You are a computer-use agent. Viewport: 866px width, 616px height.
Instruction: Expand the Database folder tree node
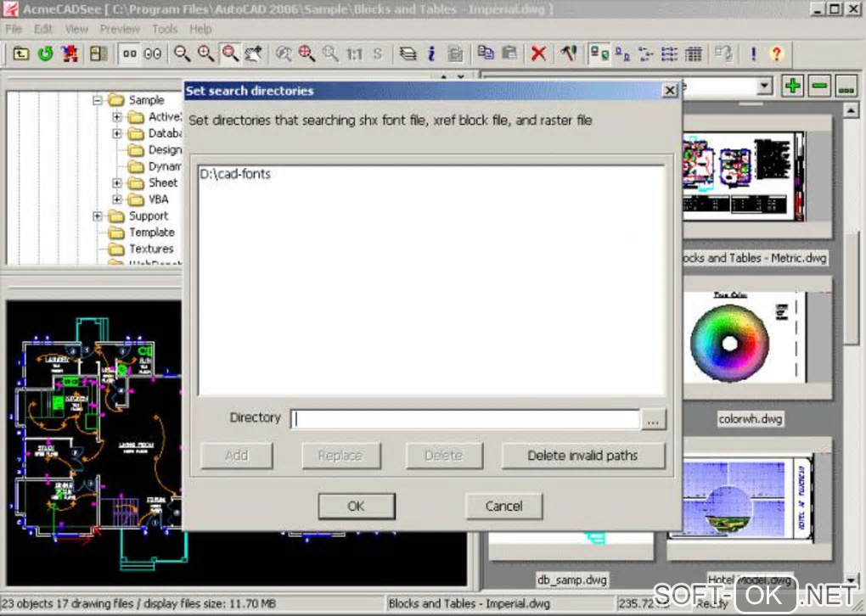click(116, 133)
